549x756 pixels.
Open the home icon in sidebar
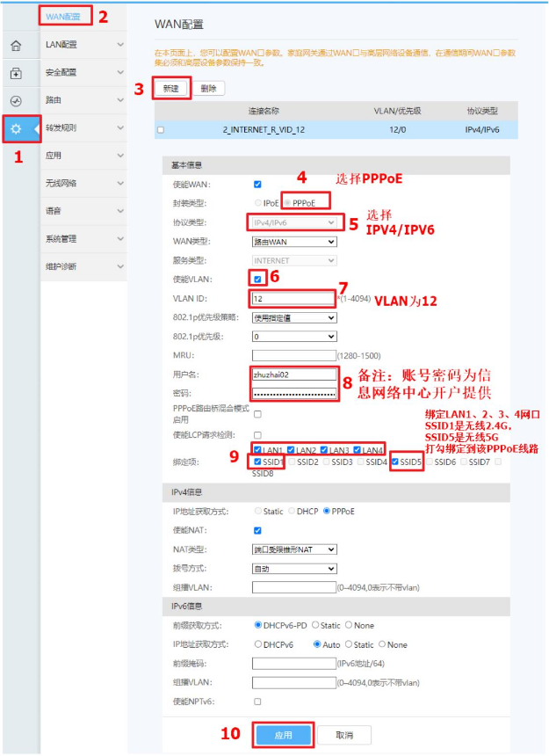click(16, 45)
